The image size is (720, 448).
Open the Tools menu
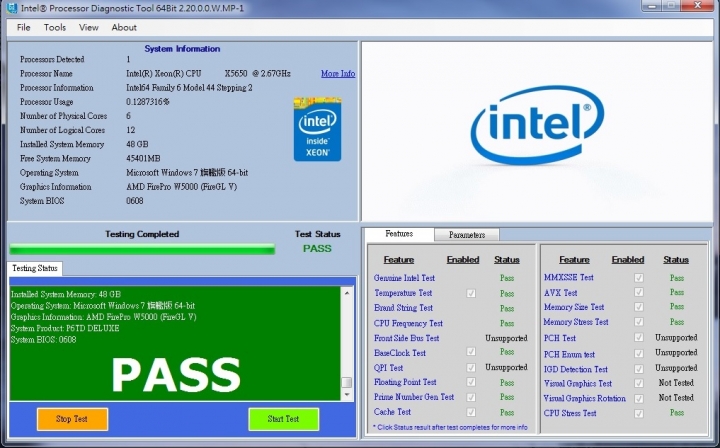coord(55,28)
